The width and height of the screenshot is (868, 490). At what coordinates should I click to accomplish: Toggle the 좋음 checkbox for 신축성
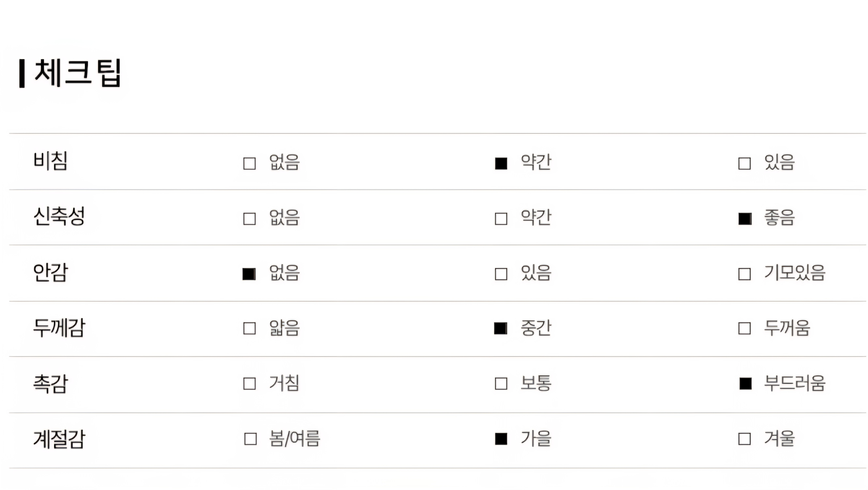pos(745,219)
